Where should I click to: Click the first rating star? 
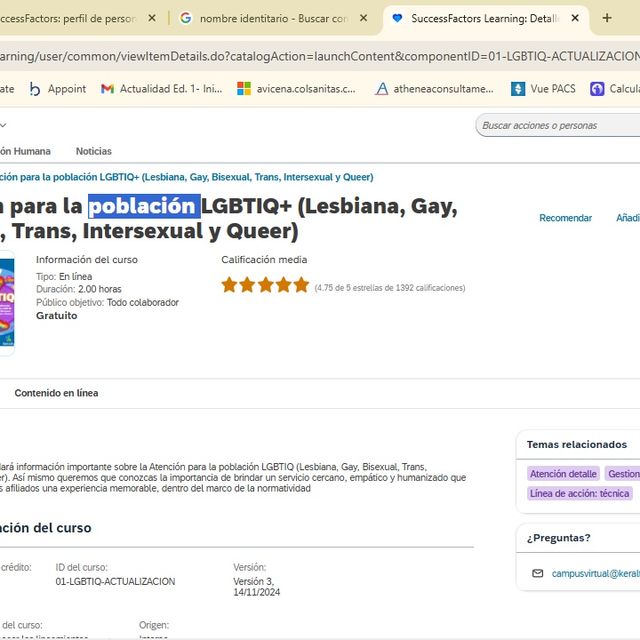tap(229, 284)
